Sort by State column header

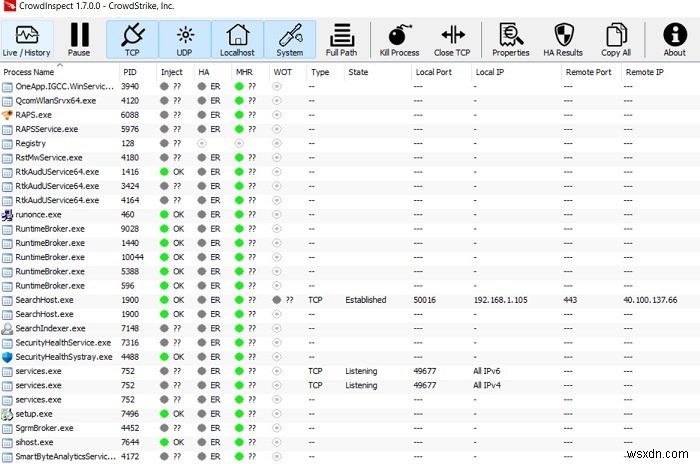(x=378, y=72)
